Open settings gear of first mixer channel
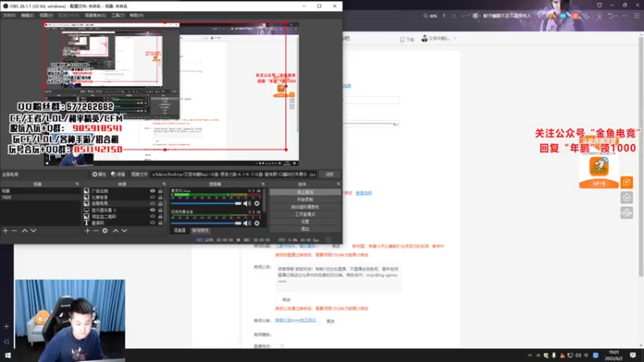The width and height of the screenshot is (644, 362). tap(257, 204)
